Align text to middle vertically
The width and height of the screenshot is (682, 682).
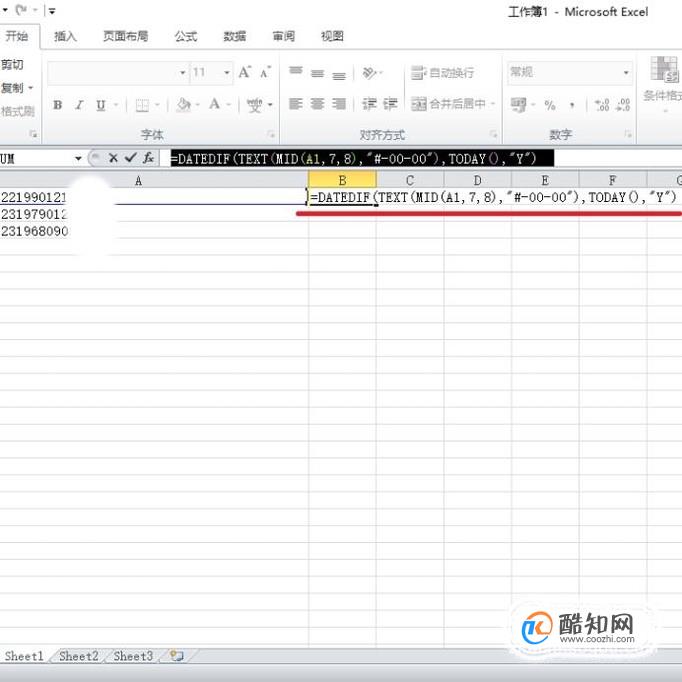[x=318, y=73]
